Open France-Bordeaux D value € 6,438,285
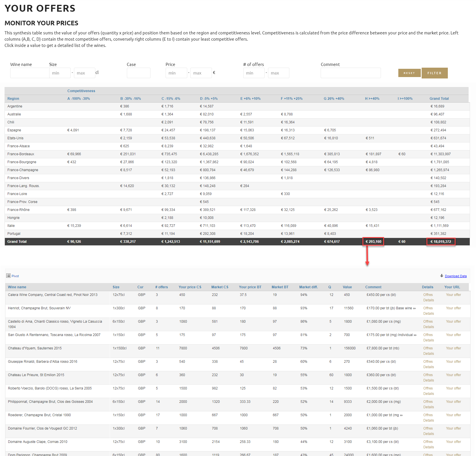 click(x=209, y=154)
